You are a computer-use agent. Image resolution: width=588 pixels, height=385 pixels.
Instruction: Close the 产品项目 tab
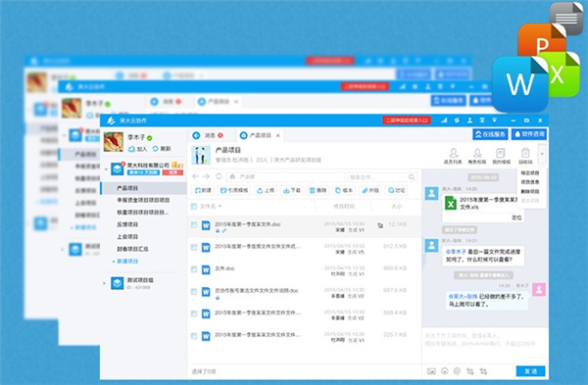click(x=278, y=136)
